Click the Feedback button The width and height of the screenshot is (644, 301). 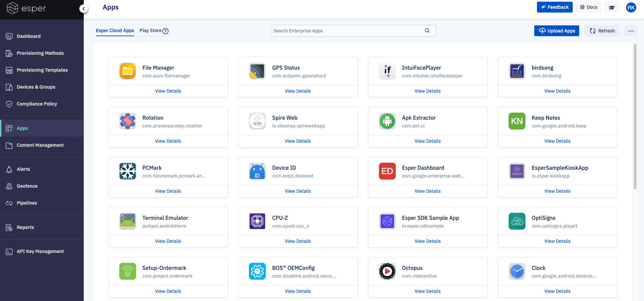(x=555, y=7)
